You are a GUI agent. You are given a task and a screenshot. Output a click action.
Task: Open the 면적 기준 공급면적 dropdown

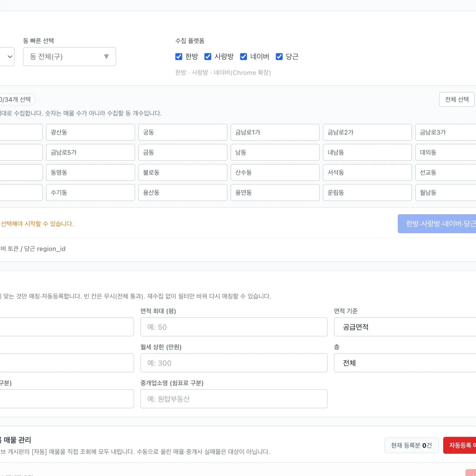pos(405,327)
